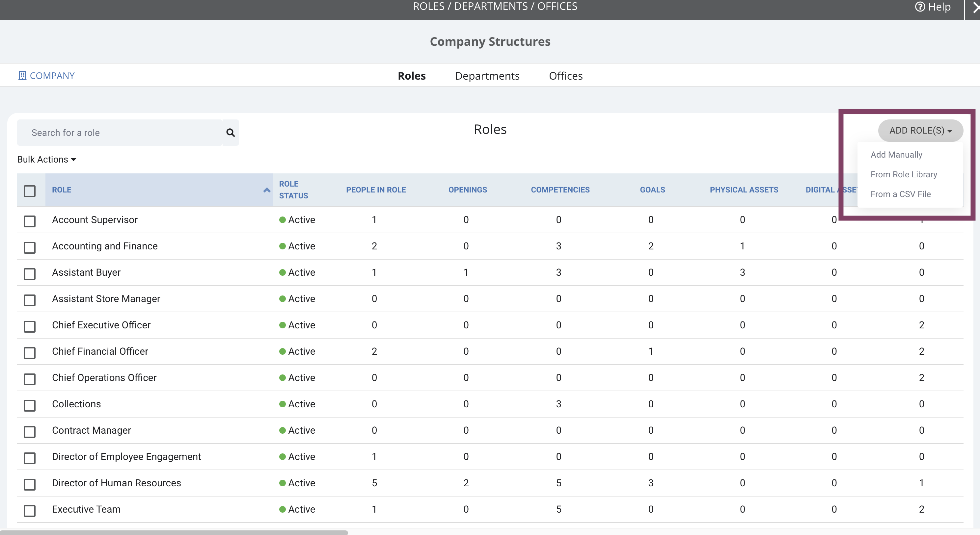
Task: Click physical assets value 3 for Assistant Buyer
Action: pos(742,272)
